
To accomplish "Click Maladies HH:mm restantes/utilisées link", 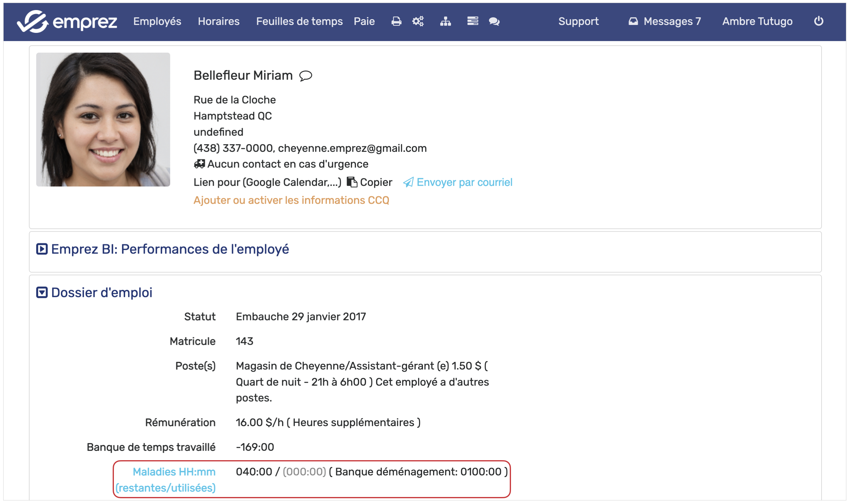I will coord(165,480).
